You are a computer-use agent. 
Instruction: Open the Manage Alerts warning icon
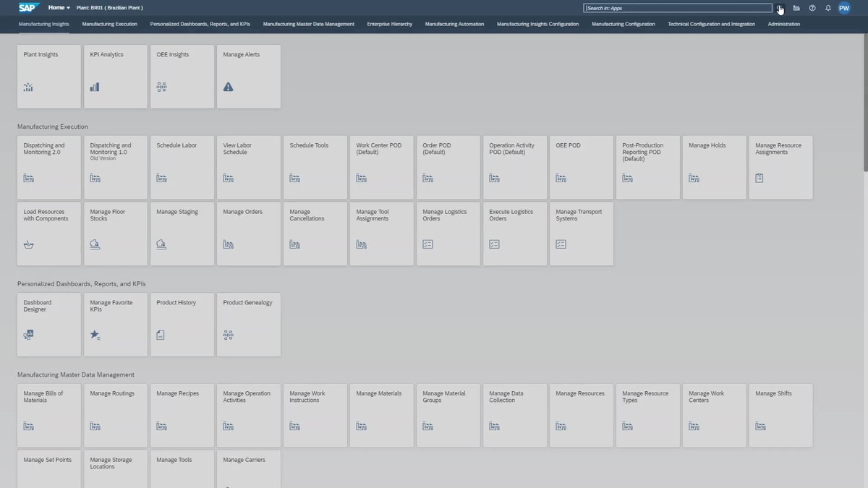(x=227, y=86)
